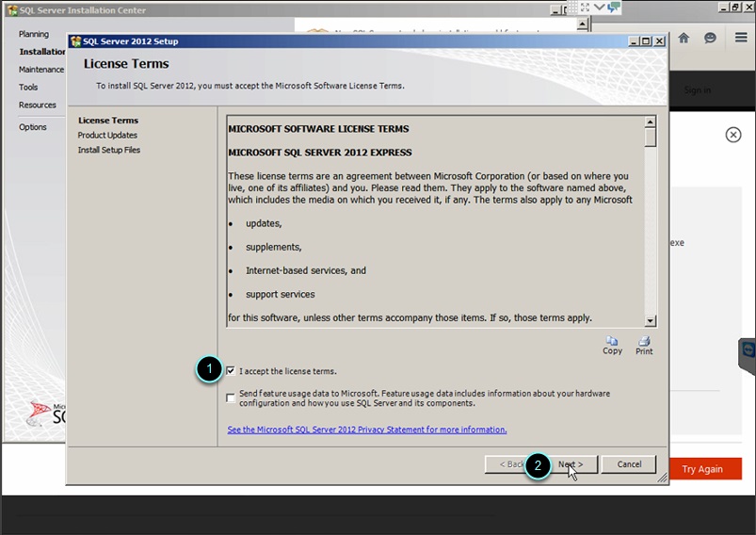The width and height of the screenshot is (756, 535).
Task: Minimize the SQL Server Installation Center window
Action: tap(555, 10)
